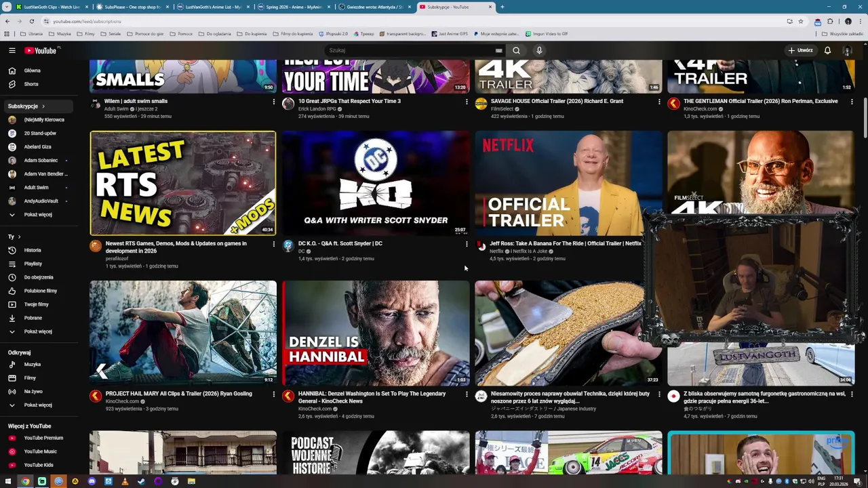
Task: Open JPopsuki 2.0 bookmark
Action: pyautogui.click(x=333, y=34)
